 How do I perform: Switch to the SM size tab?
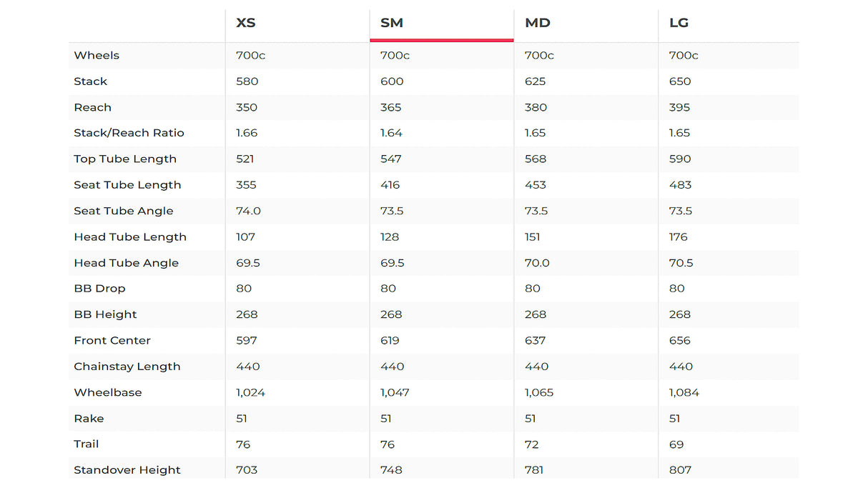(x=392, y=23)
